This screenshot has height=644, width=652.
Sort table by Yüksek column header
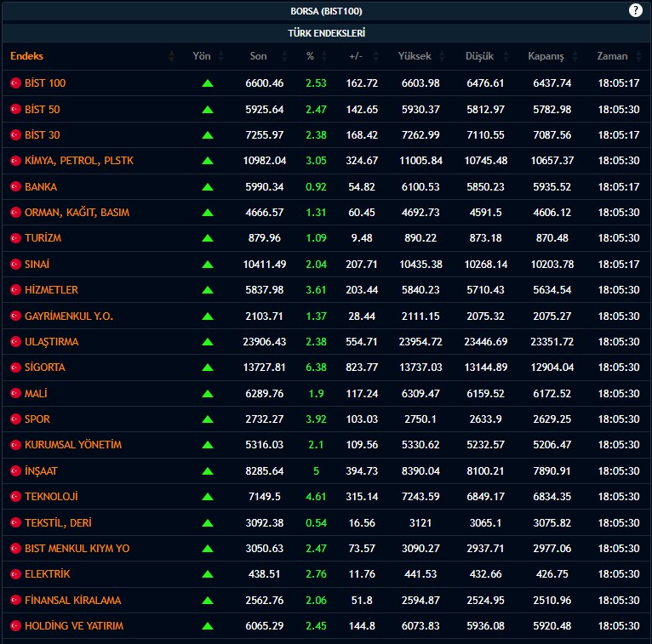(x=415, y=56)
